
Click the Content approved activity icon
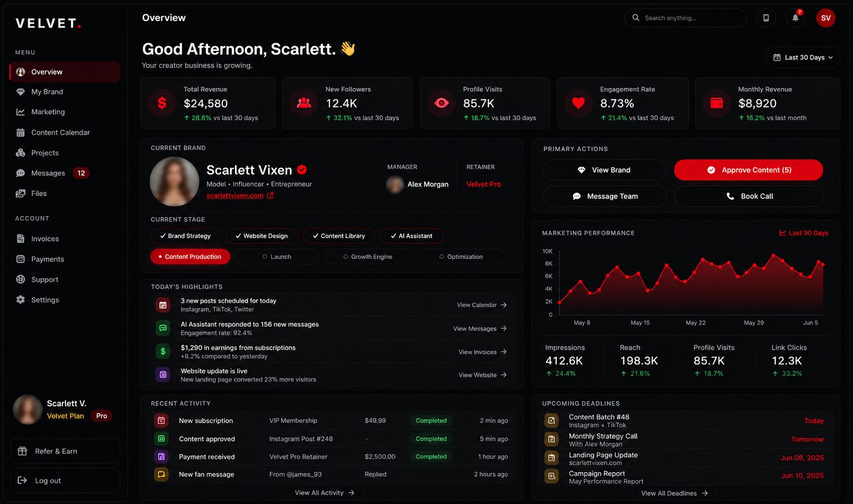tap(161, 439)
